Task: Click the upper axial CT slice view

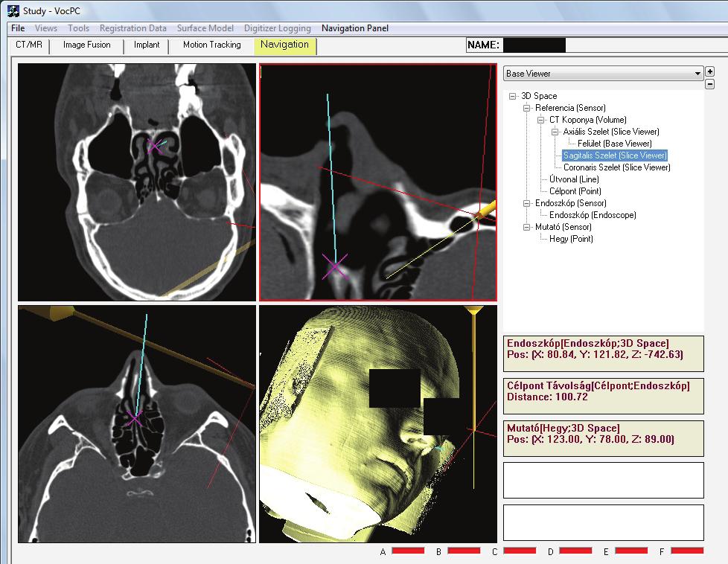Action: [x=137, y=182]
